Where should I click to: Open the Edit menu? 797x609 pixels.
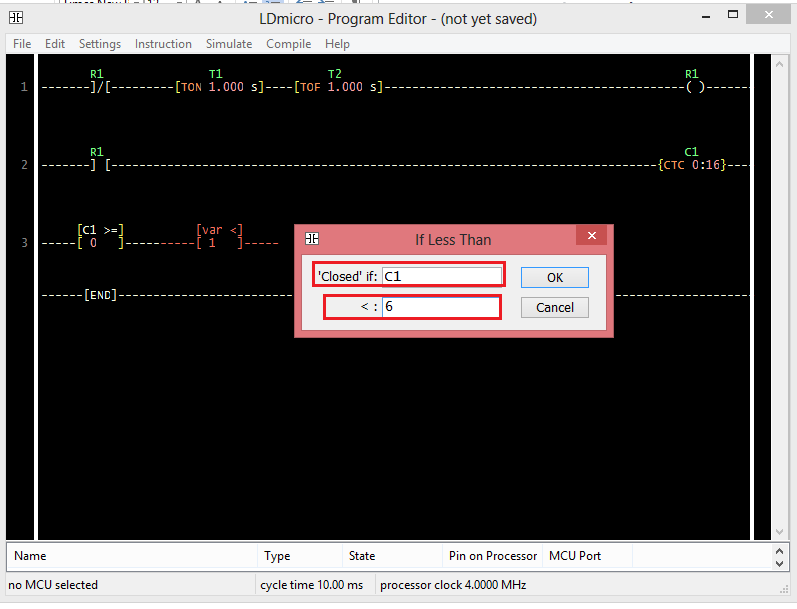[55, 44]
